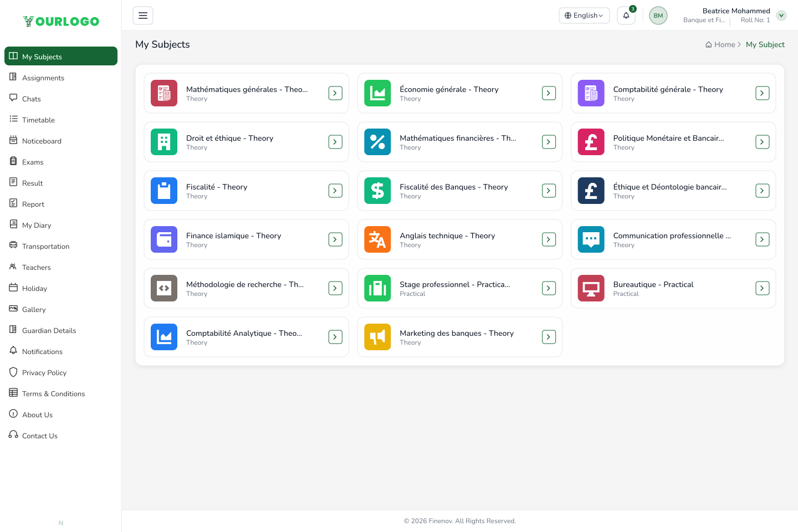Open Terms & Conditions in the sidebar

(x=61, y=393)
